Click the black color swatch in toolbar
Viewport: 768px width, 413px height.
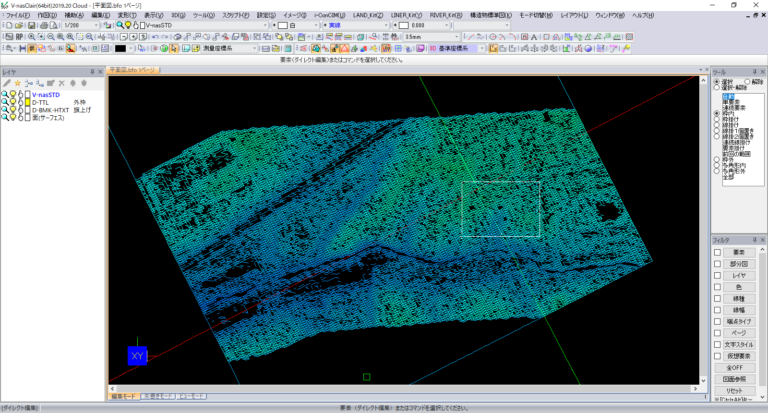120,48
